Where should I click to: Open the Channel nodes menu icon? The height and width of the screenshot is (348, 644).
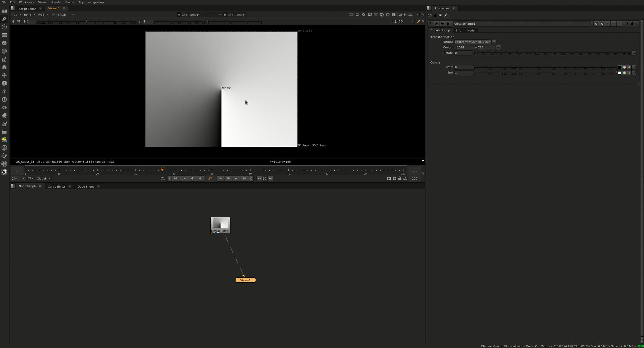(4, 35)
